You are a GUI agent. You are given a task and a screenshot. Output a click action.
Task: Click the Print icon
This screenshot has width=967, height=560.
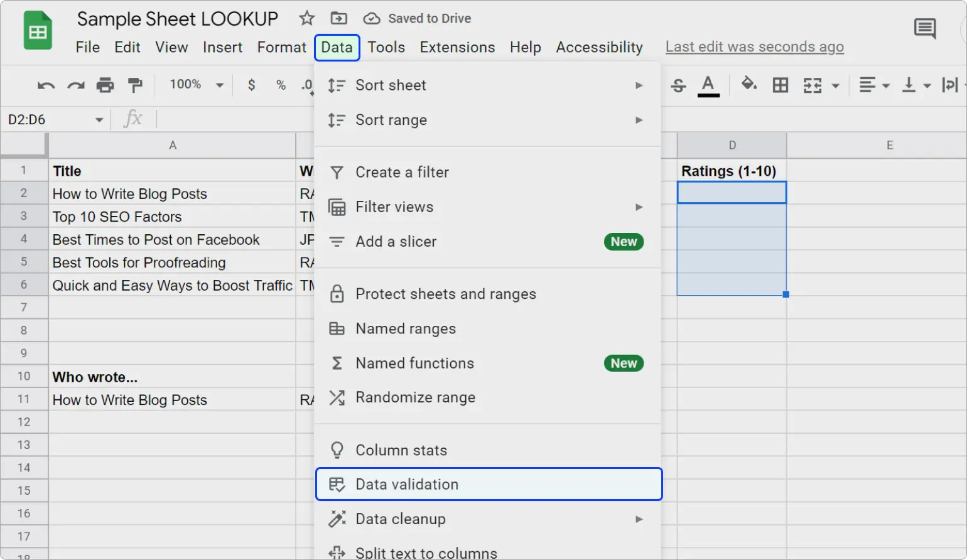[105, 85]
